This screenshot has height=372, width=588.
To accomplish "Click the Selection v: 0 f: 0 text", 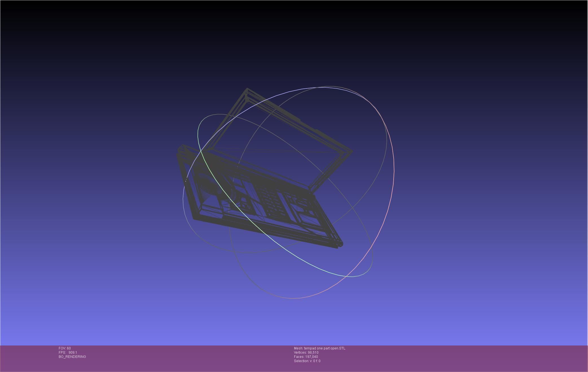I will (x=307, y=361).
